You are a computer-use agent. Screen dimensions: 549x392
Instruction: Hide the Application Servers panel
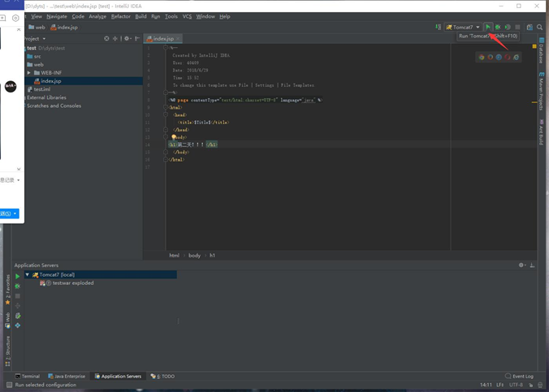[532, 265]
